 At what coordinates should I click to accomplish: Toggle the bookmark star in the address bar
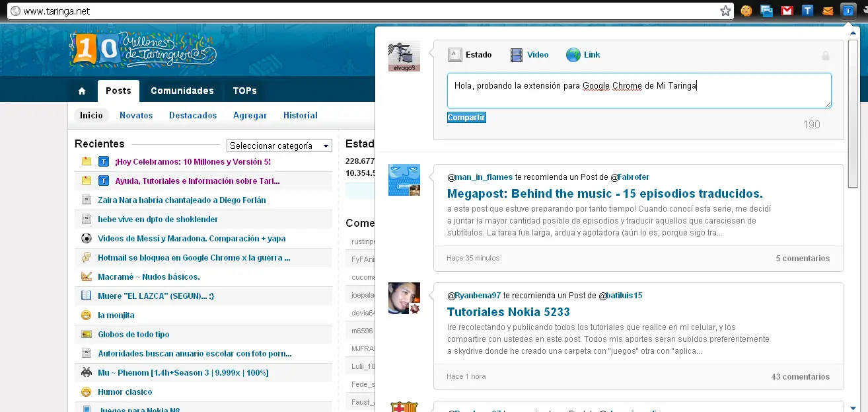coord(725,11)
